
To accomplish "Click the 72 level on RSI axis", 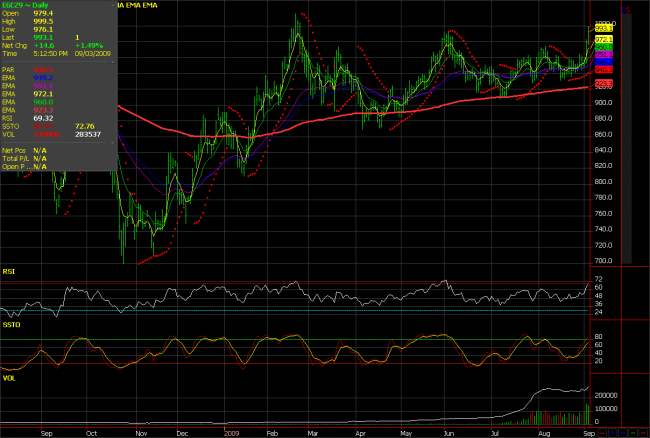I will tap(599, 280).
